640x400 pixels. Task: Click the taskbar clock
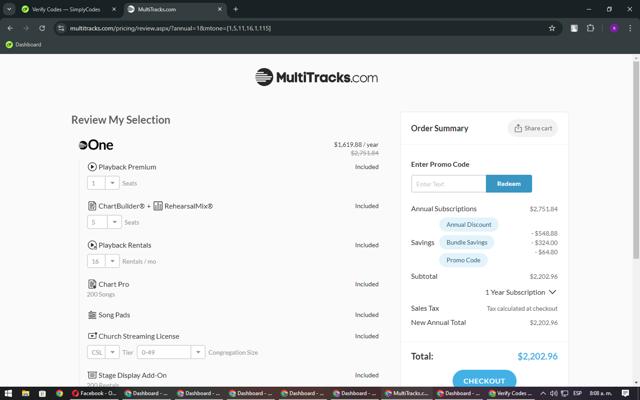pyautogui.click(x=600, y=393)
